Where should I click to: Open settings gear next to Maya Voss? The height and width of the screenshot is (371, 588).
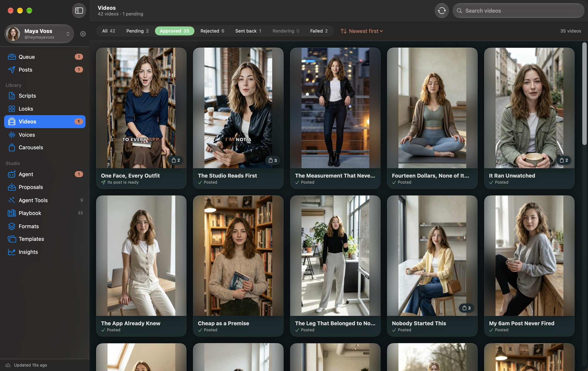pyautogui.click(x=83, y=34)
